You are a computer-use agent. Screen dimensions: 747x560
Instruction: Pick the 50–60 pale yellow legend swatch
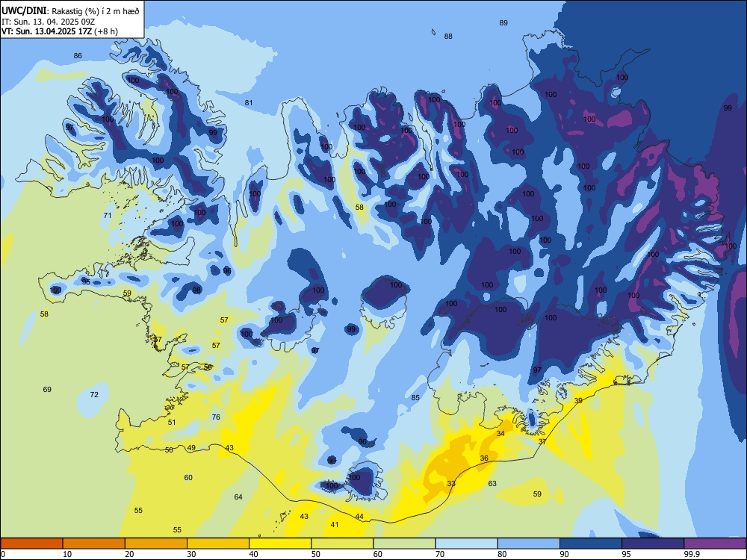coord(342,544)
